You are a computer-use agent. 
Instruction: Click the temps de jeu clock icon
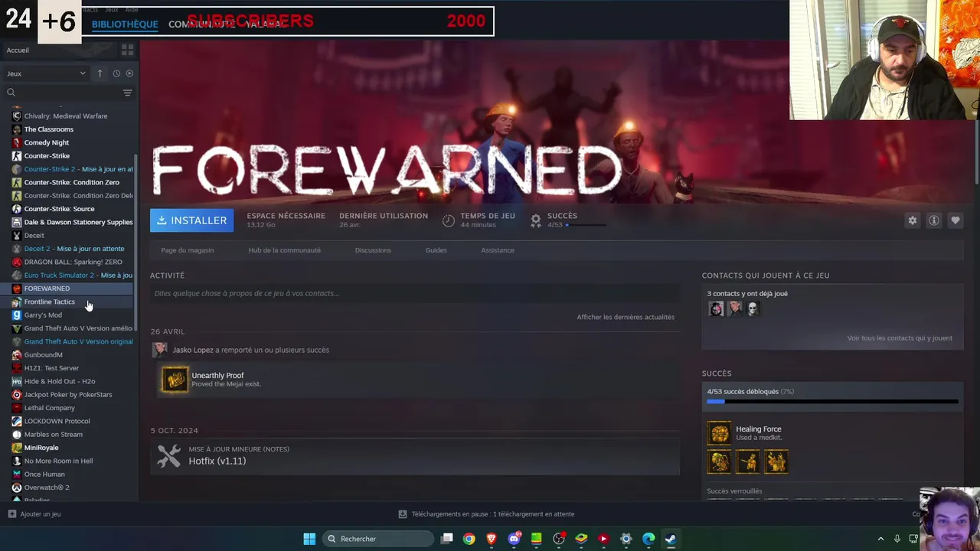pos(449,220)
